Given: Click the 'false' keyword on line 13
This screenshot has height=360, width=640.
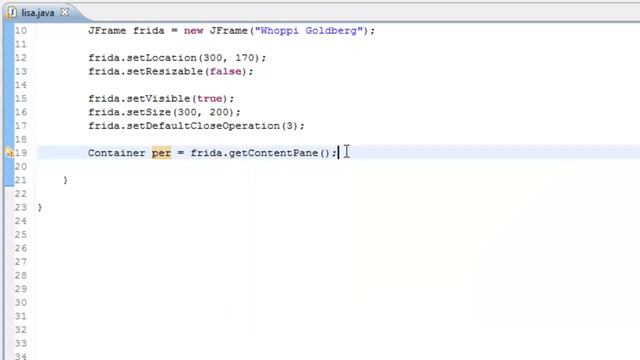Looking at the screenshot, I should coord(226,71).
